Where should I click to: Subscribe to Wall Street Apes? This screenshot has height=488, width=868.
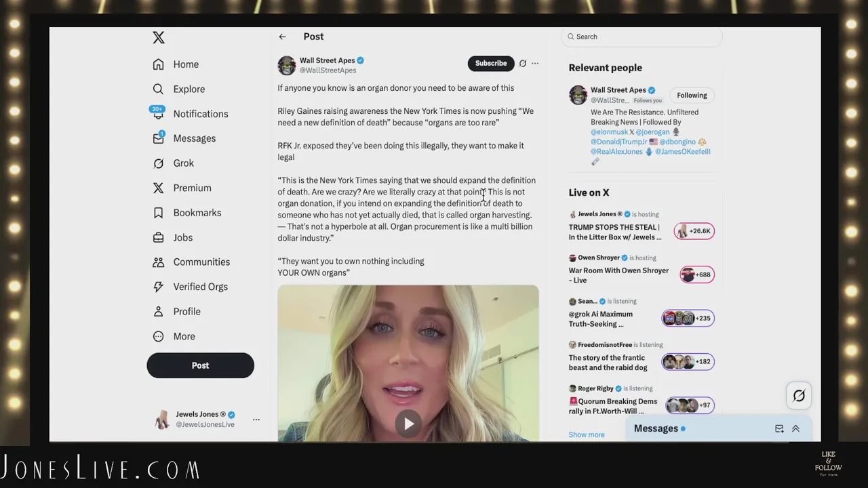[491, 63]
